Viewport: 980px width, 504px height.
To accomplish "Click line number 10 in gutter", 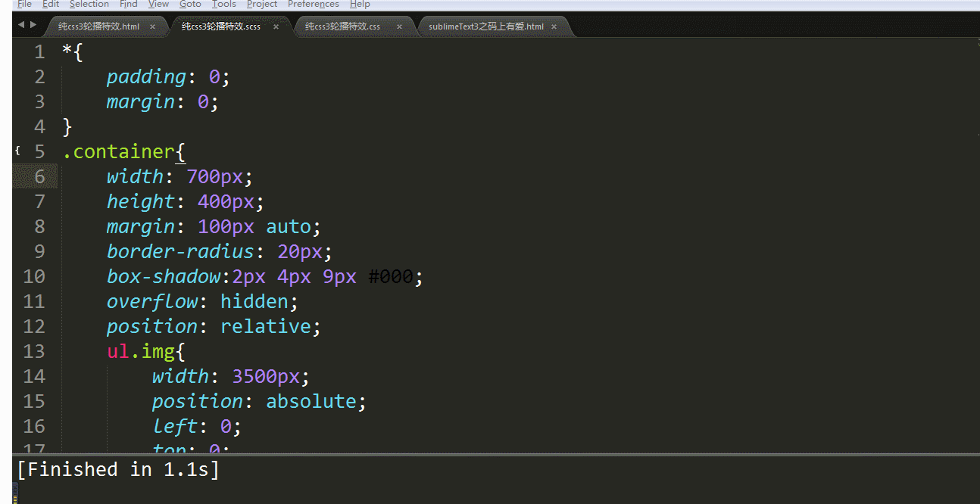I will click(x=34, y=276).
